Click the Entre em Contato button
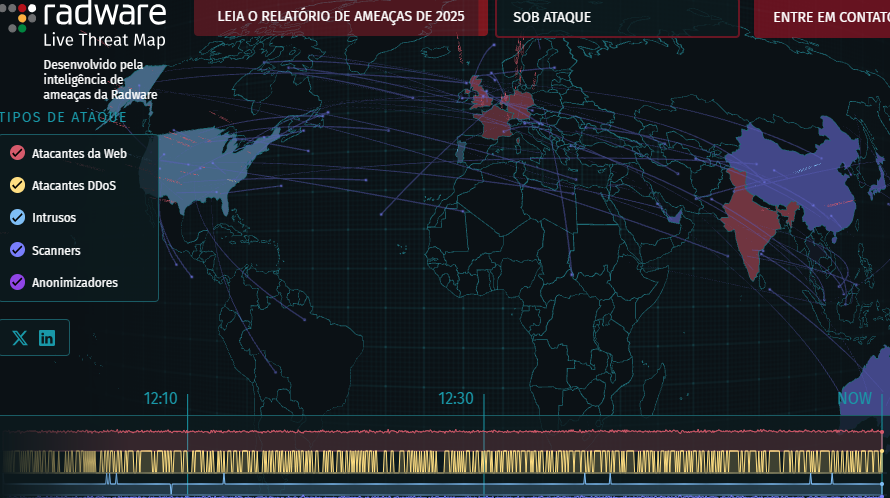Screen dimensions: 890x498 [x=822, y=17]
